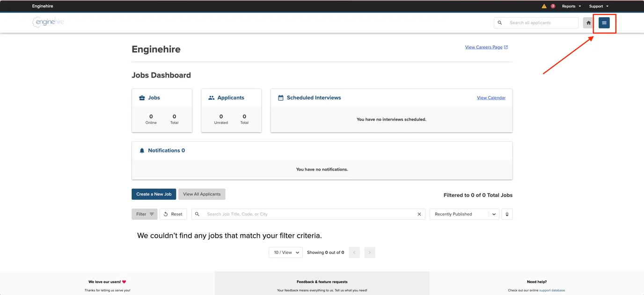This screenshot has width=644, height=295.
Task: Expand the Recently Published sort dropdown
Action: coord(464,214)
